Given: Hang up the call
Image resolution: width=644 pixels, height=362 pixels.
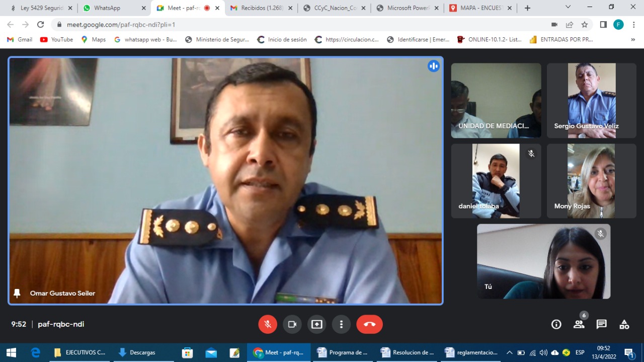Looking at the screenshot, I should (x=369, y=324).
